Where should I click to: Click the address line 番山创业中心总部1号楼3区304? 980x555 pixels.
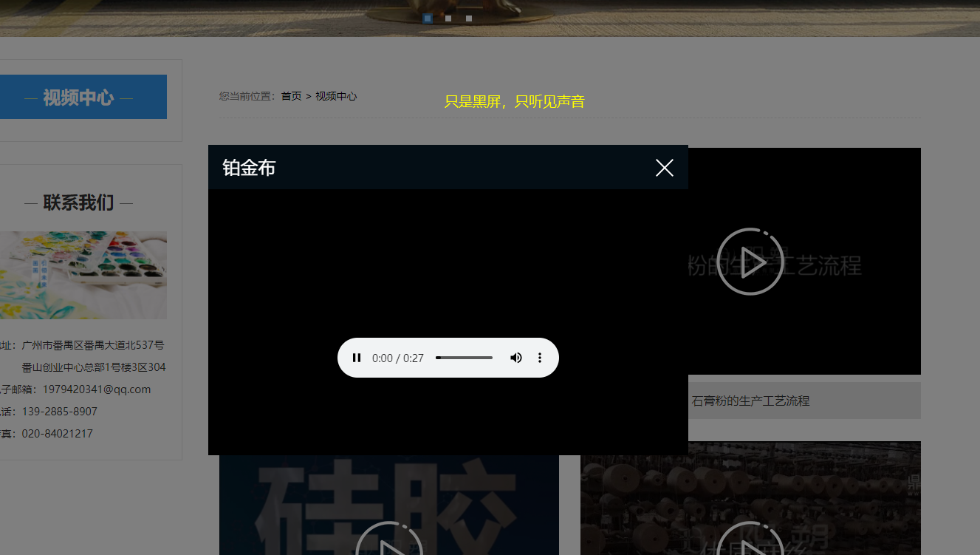[94, 367]
